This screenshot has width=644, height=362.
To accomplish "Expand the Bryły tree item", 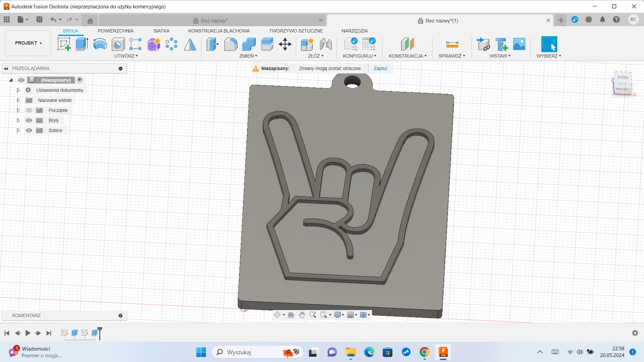I will tap(18, 120).
